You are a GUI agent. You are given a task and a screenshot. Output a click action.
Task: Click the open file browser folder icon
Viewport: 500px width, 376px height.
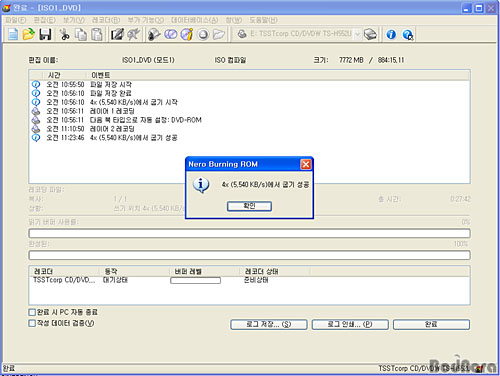coord(219,34)
